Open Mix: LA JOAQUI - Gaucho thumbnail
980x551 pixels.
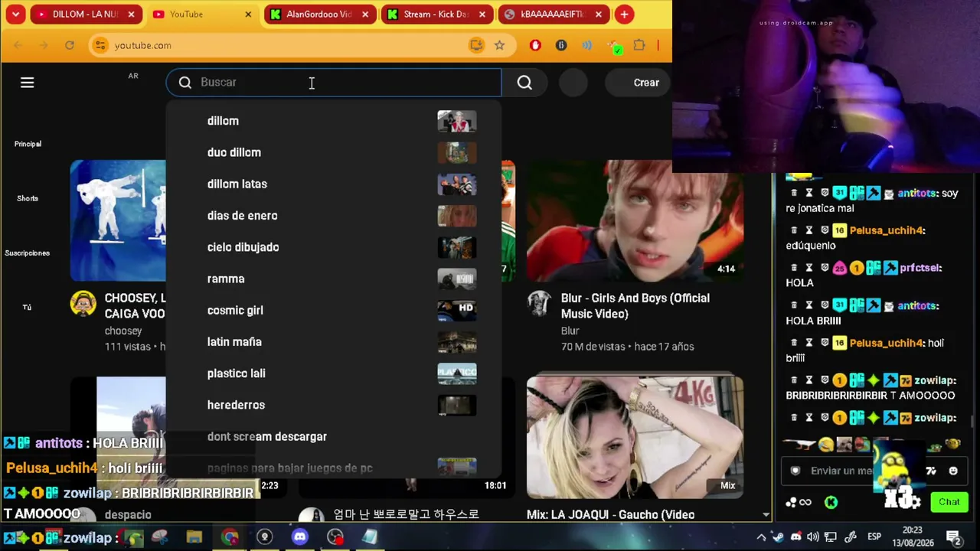[x=635, y=437]
